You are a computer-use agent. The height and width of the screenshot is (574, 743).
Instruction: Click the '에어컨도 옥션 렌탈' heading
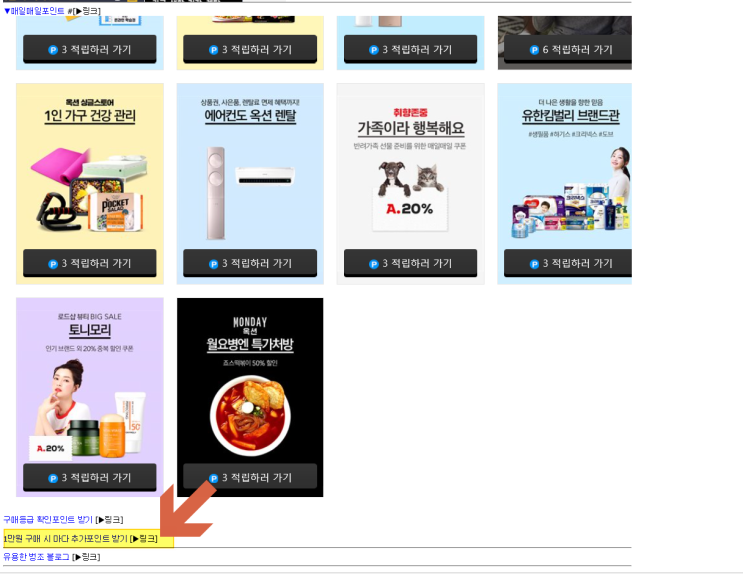(250, 116)
